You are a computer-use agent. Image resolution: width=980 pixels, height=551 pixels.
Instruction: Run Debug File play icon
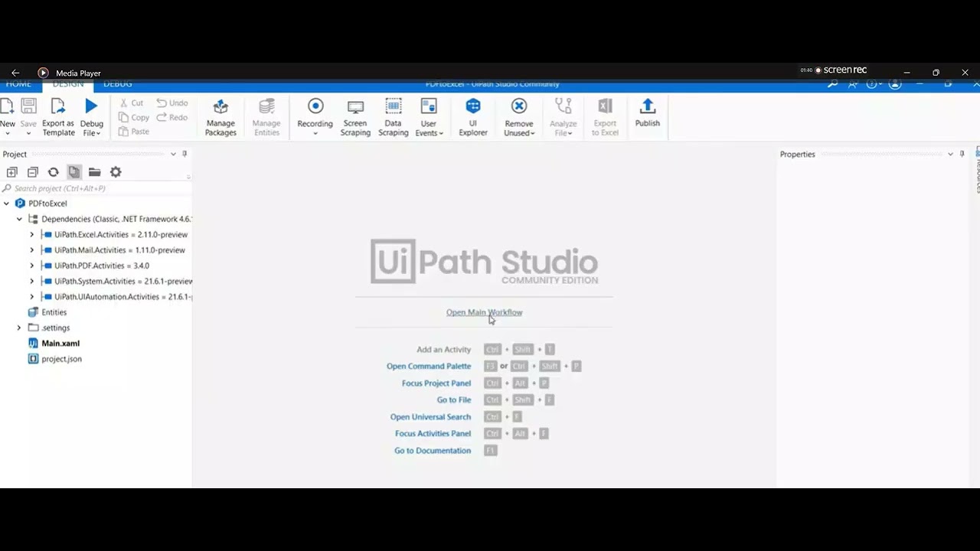tap(91, 106)
